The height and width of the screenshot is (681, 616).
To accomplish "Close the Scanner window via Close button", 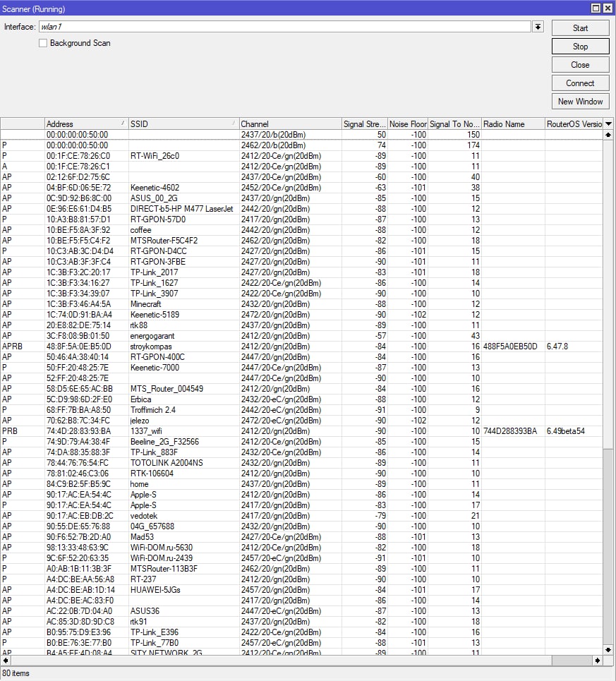I will point(581,65).
